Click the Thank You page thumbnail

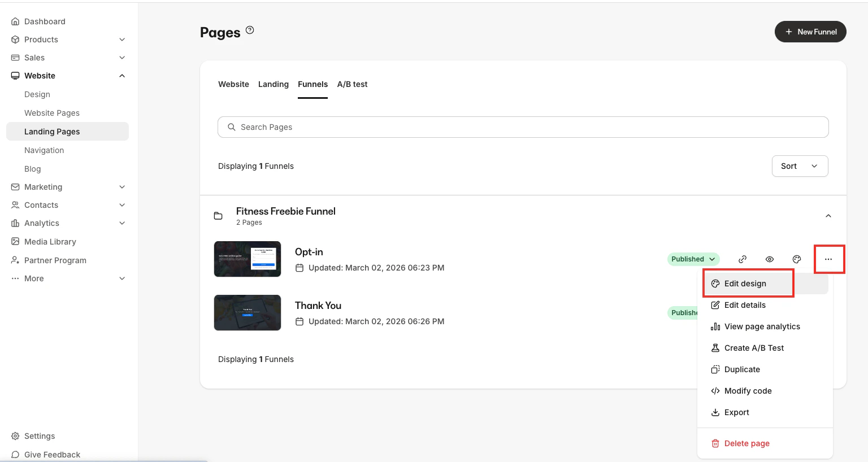pos(247,312)
